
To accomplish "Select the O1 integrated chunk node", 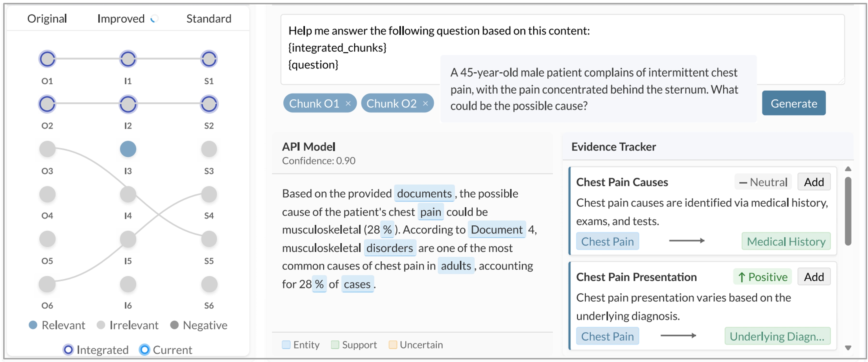I will point(47,59).
